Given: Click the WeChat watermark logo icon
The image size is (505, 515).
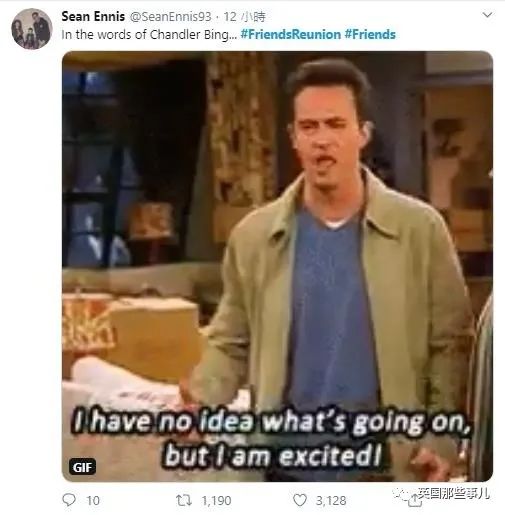Looking at the screenshot, I should tap(403, 494).
